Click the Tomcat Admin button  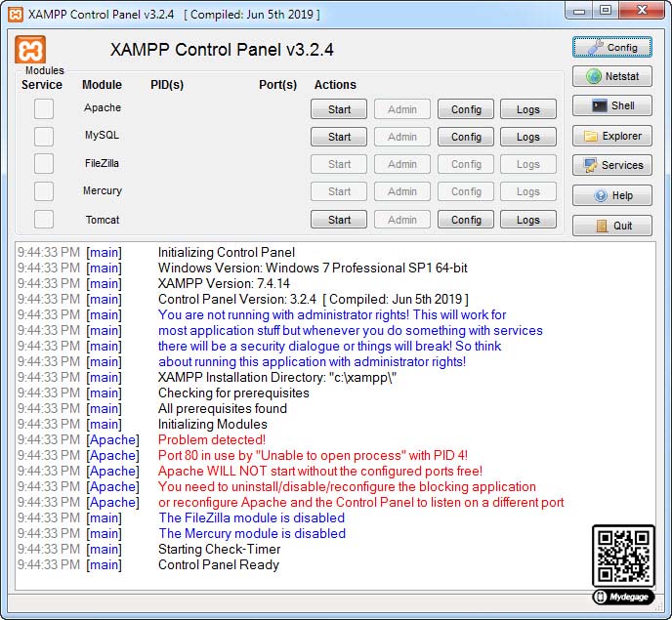[x=402, y=220]
